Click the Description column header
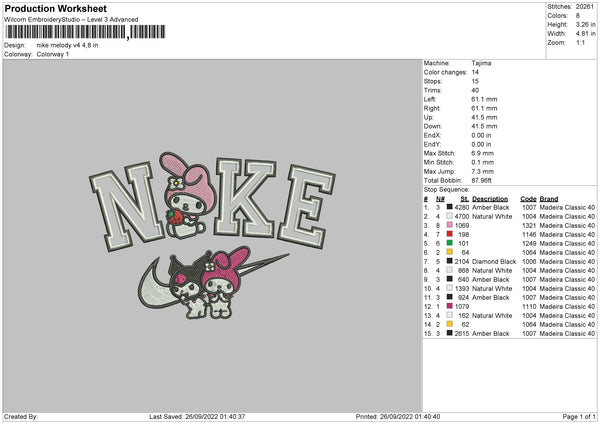This screenshot has height=424, width=600. (490, 199)
